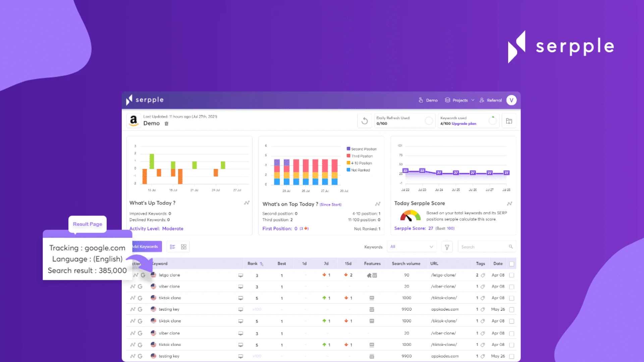The image size is (644, 362).
Task: Open the Keywords All dropdown
Action: [x=412, y=247]
